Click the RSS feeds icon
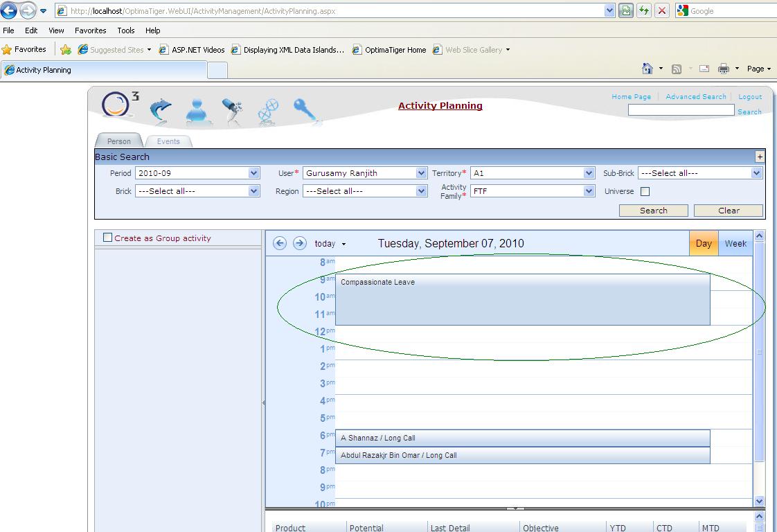 tap(677, 69)
